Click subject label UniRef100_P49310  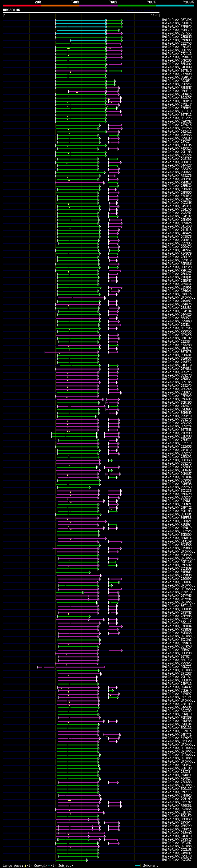tap(177, 149)
